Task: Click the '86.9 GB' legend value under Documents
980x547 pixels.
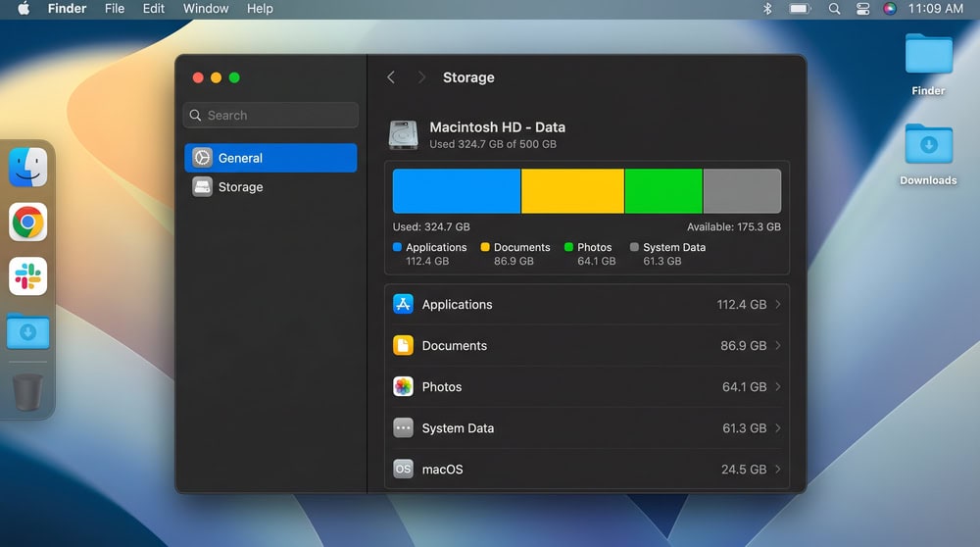Action: [514, 262]
